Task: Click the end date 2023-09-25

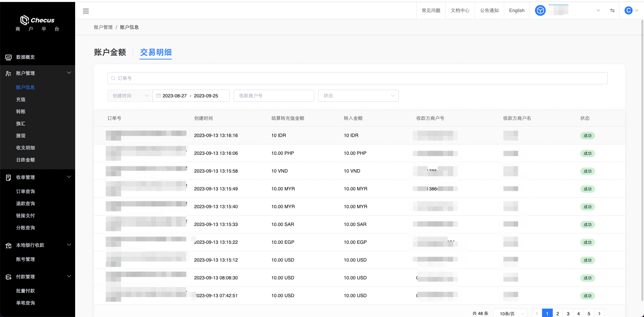Action: click(x=206, y=96)
